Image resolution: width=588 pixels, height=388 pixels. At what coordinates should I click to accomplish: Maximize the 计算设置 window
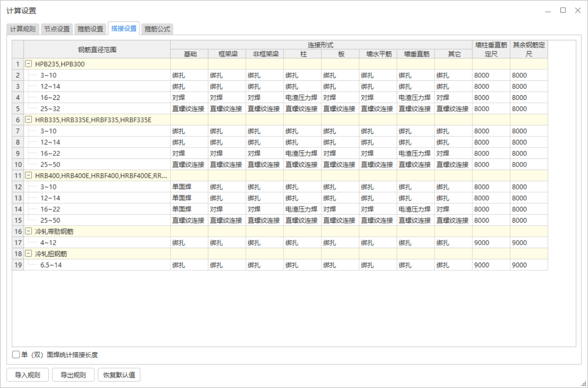tap(563, 10)
